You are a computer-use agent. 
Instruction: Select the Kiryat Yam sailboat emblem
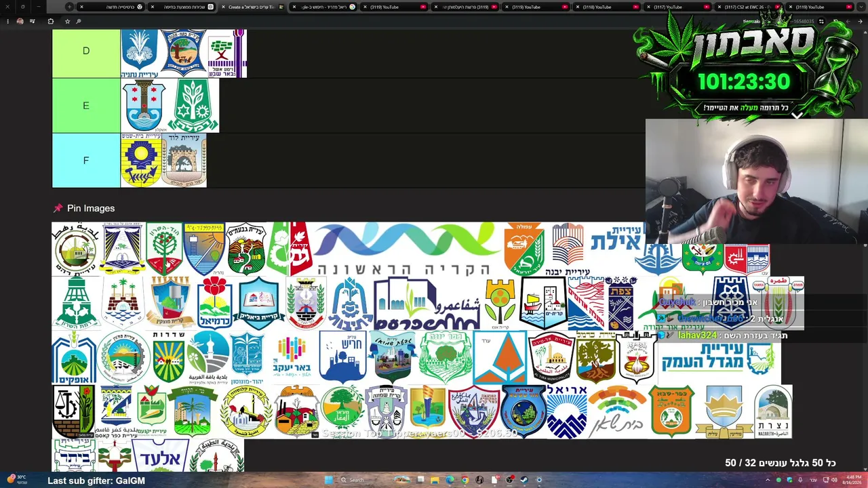click(x=543, y=303)
